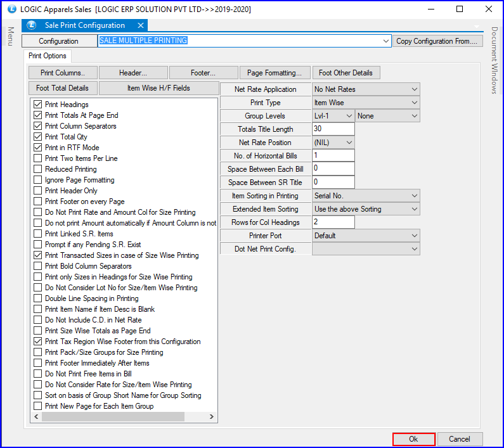This screenshot has height=448, width=504.
Task: Check Print New Page for Each Item Group
Action: tap(38, 406)
